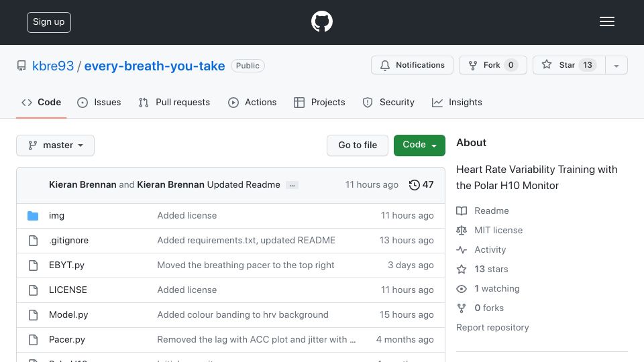Click the Model.py file icon

[33, 315]
